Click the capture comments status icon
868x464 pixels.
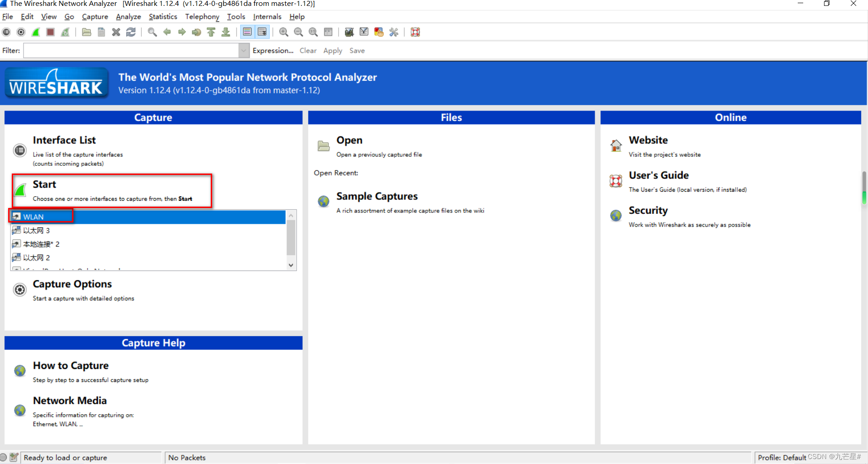14,458
